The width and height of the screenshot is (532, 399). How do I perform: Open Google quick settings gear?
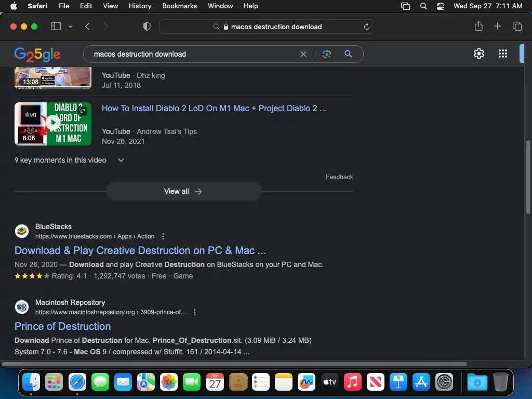click(478, 54)
